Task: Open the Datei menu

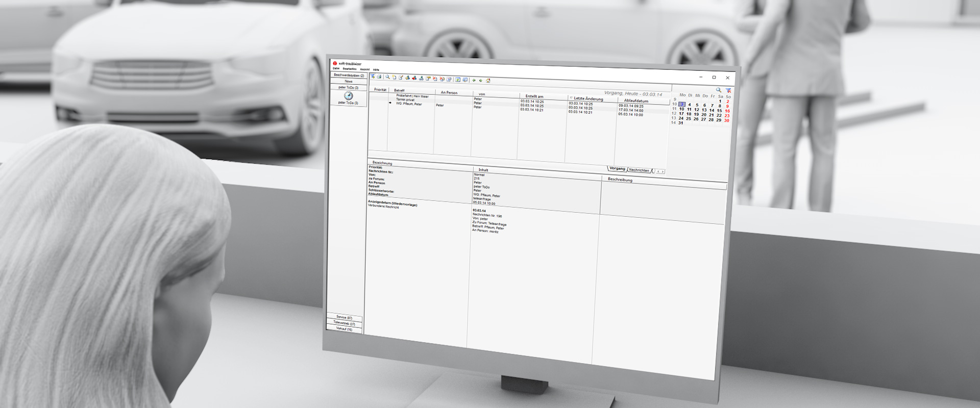Action: 336,68
